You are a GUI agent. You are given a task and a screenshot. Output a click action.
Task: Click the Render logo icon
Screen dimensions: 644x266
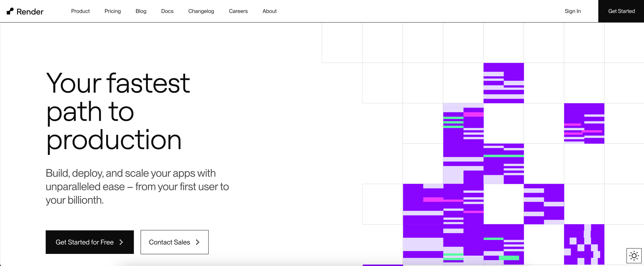pyautogui.click(x=10, y=11)
